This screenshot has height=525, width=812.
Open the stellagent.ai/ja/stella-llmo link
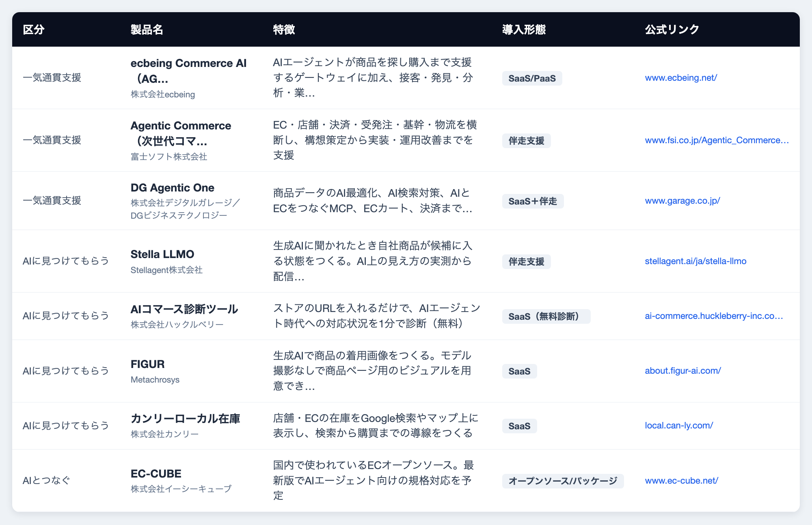(695, 261)
